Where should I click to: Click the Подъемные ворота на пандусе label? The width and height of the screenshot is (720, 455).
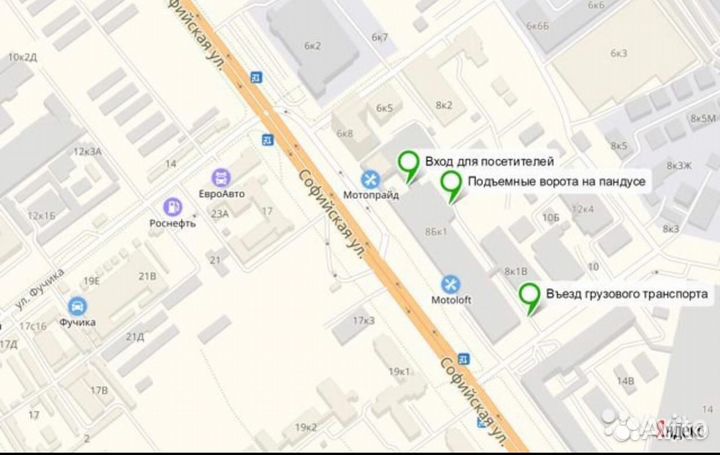pyautogui.click(x=557, y=181)
